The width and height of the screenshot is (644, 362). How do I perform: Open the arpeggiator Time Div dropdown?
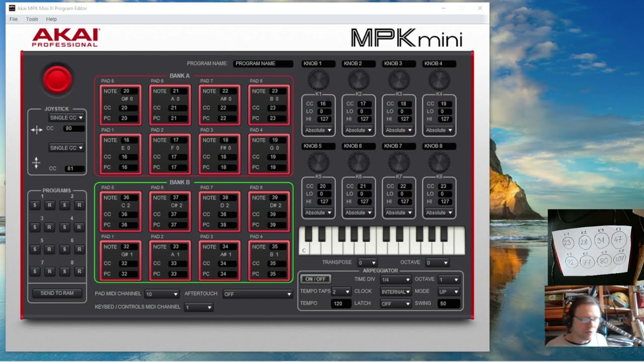click(395, 280)
